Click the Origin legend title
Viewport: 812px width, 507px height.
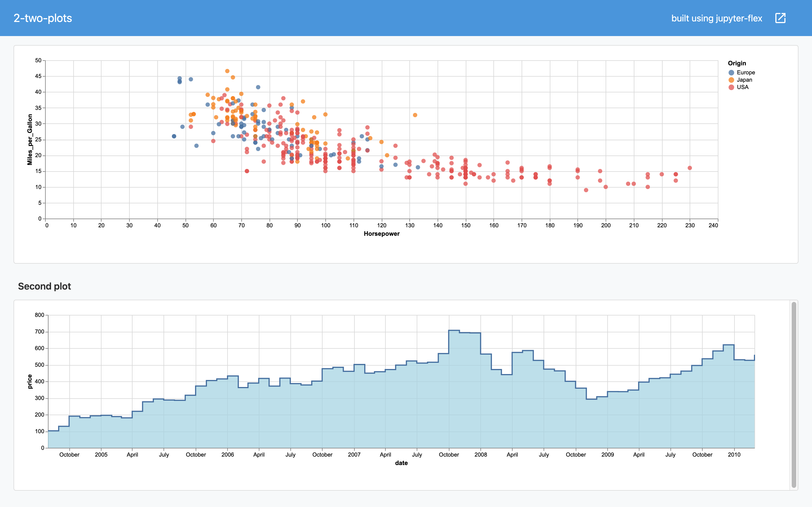tap(737, 63)
